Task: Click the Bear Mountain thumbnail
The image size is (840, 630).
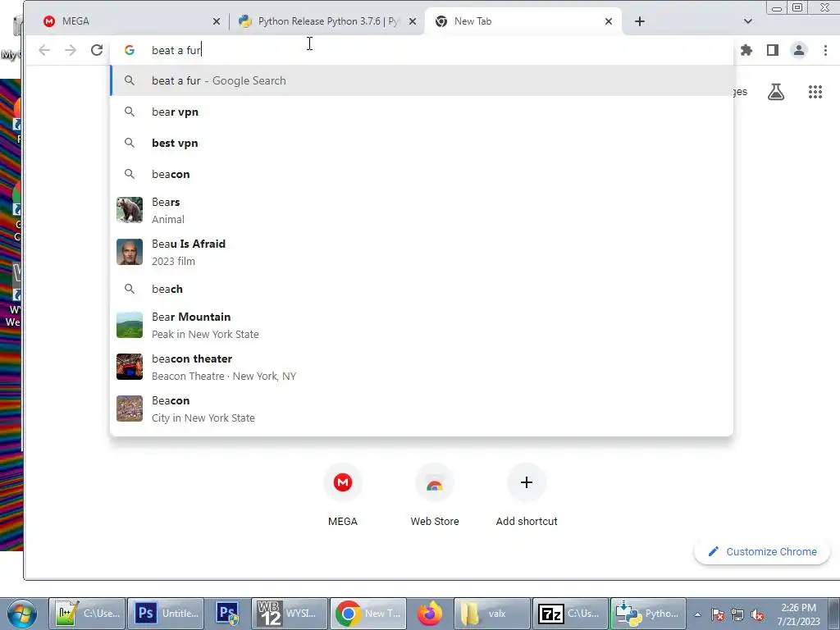Action: pos(130,325)
